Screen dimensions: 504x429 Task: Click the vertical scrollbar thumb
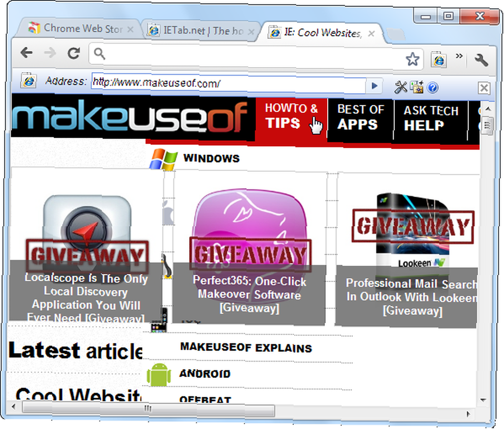pos(487,126)
